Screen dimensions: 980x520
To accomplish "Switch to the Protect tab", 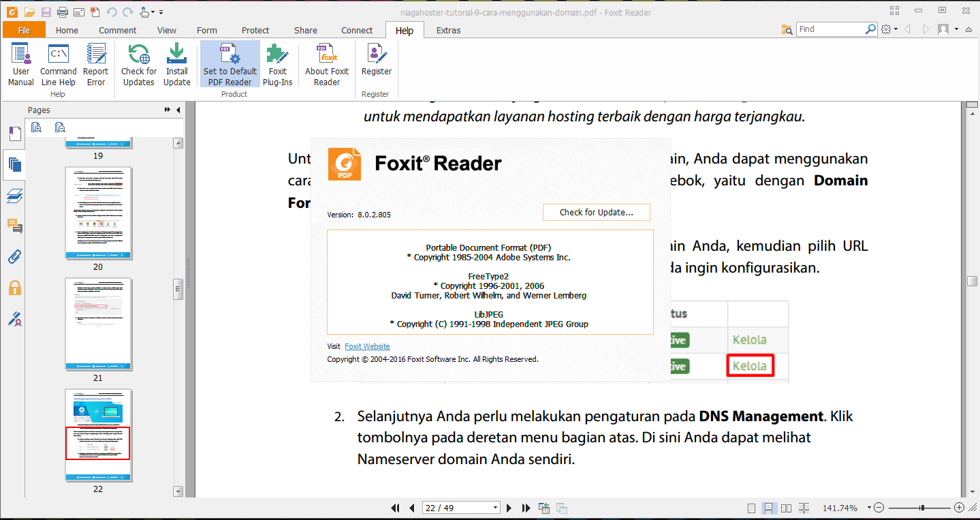I will 255,30.
